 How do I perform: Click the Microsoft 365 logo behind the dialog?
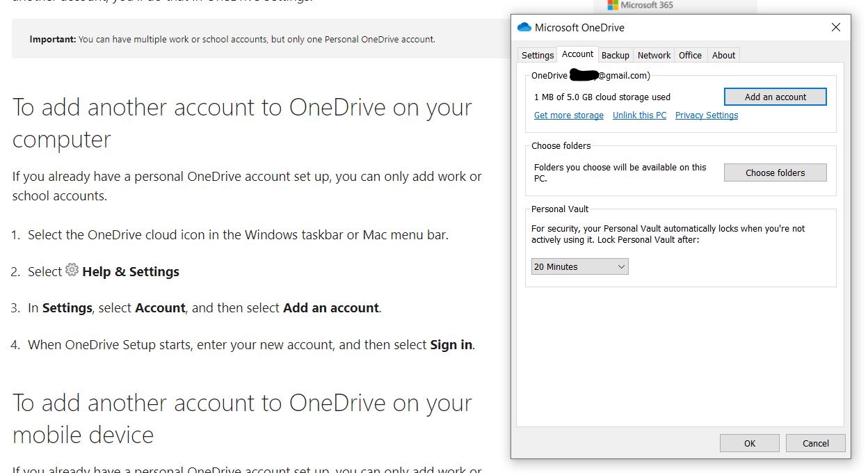click(x=641, y=5)
